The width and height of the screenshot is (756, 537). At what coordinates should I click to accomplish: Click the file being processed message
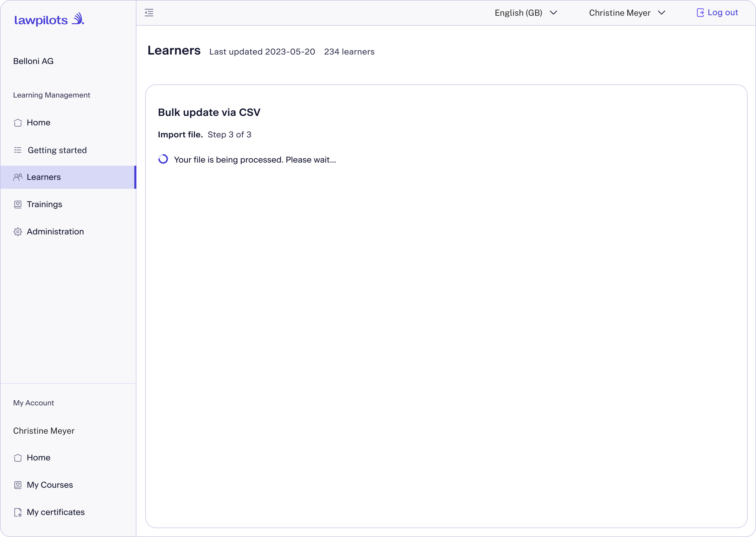(x=255, y=160)
